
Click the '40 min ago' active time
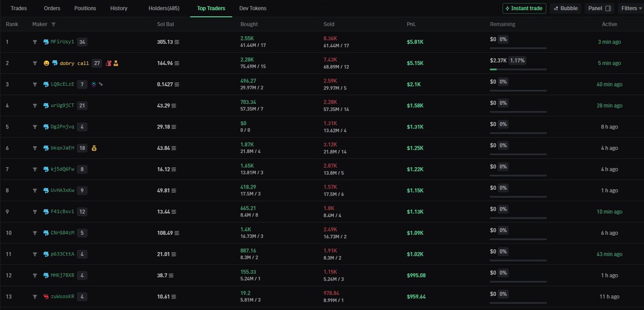point(610,84)
